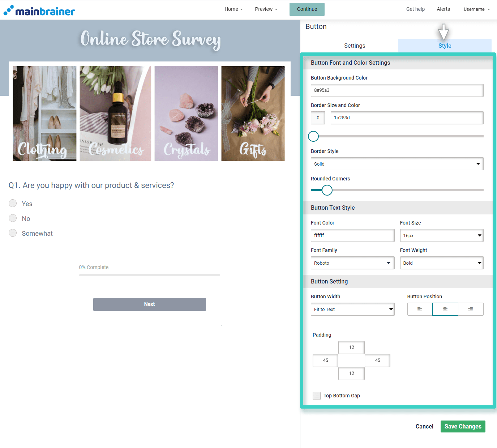Viewport: 497px width, 448px height.
Task: Enable the Top Bottom Gap checkbox
Action: 317,396
